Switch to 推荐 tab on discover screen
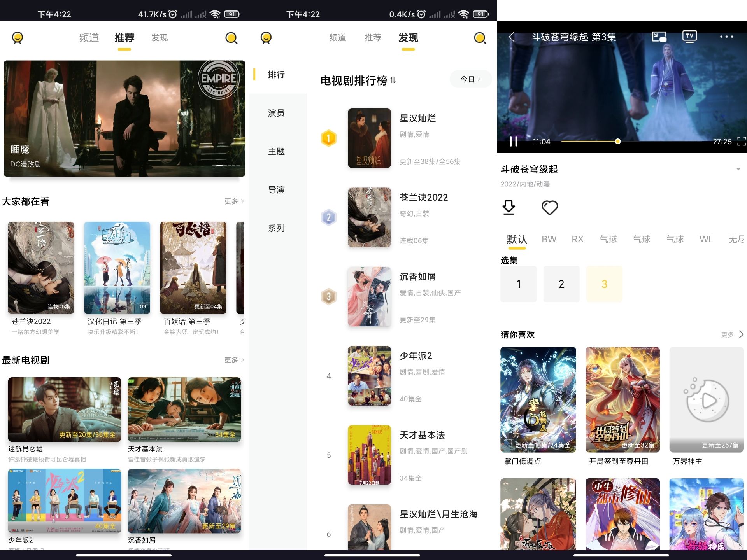 pyautogui.click(x=373, y=38)
